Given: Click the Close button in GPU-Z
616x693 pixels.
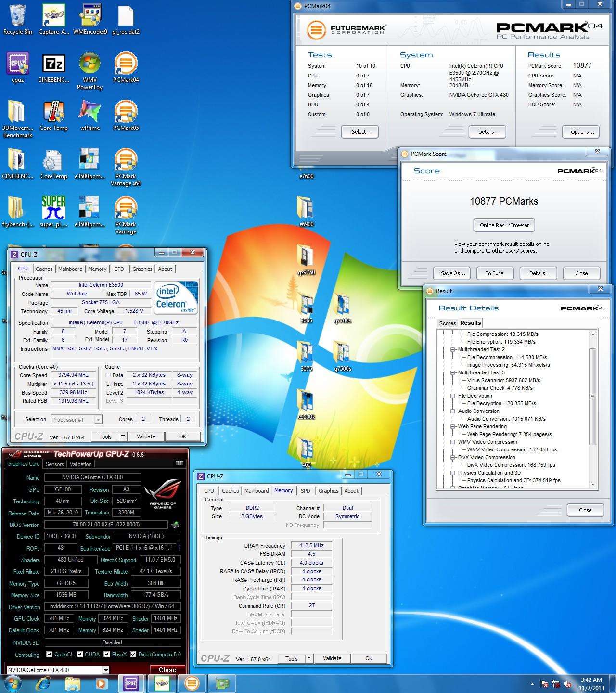Looking at the screenshot, I should tap(167, 670).
